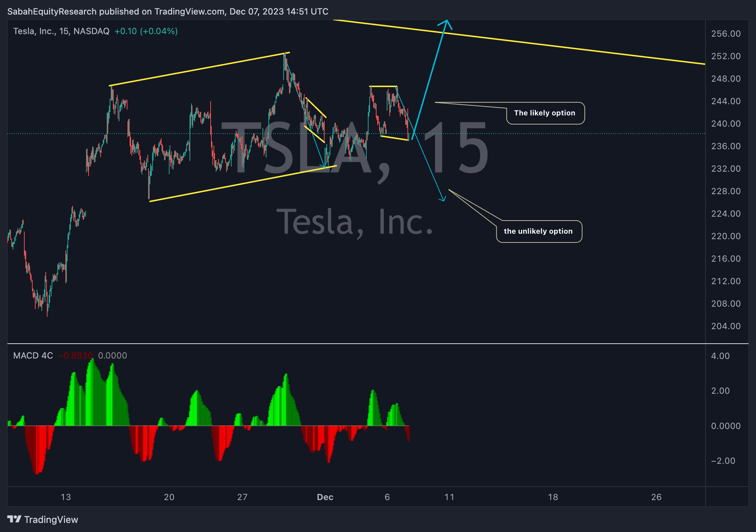Click the -0.8930 MACD value
The image size is (756, 532).
coord(76,355)
